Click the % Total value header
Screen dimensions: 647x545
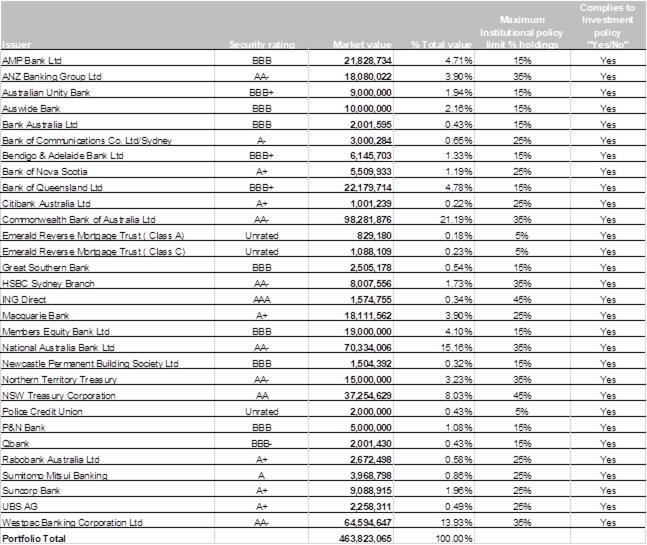point(441,45)
